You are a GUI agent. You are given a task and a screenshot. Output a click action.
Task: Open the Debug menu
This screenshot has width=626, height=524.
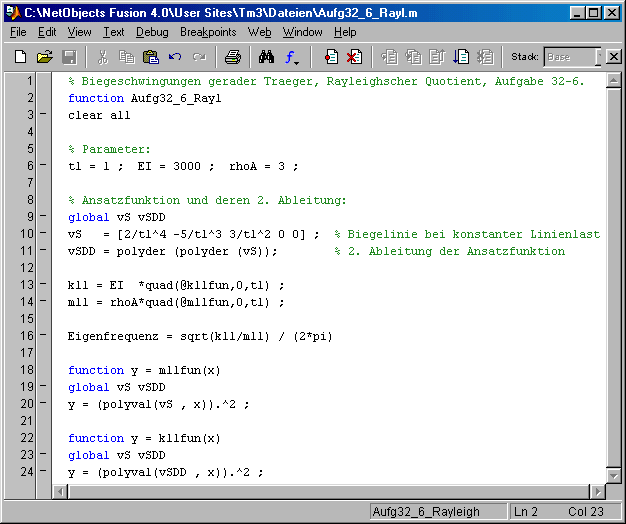click(x=152, y=32)
